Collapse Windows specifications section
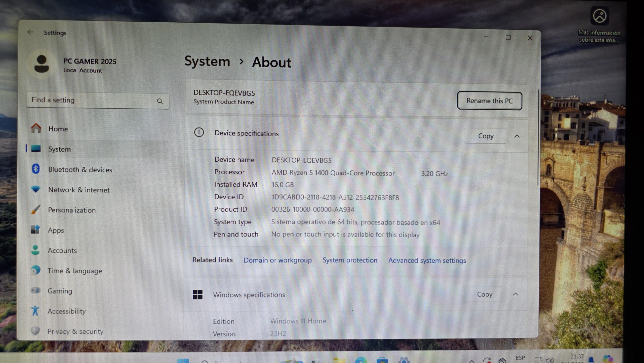The height and width of the screenshot is (363, 644). click(x=515, y=294)
